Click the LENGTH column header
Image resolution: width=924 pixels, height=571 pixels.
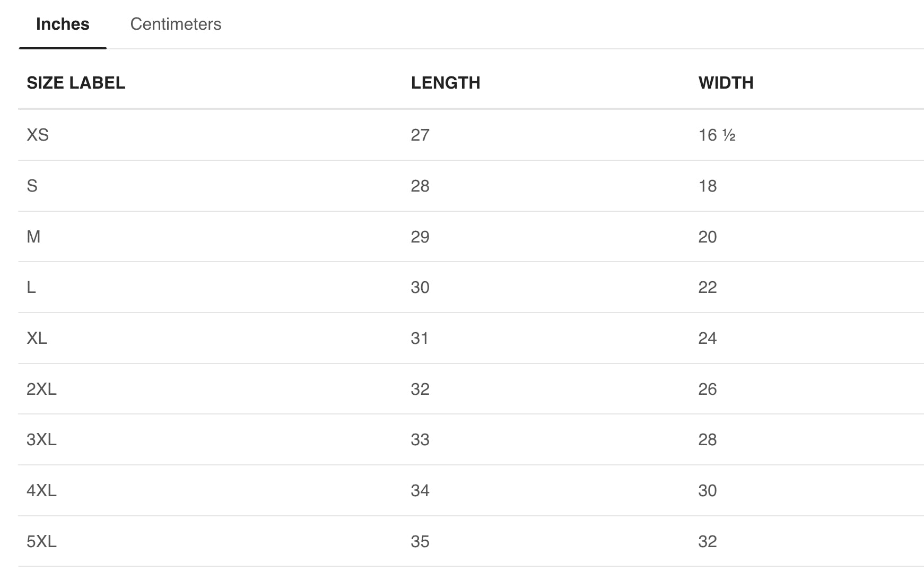pos(446,83)
